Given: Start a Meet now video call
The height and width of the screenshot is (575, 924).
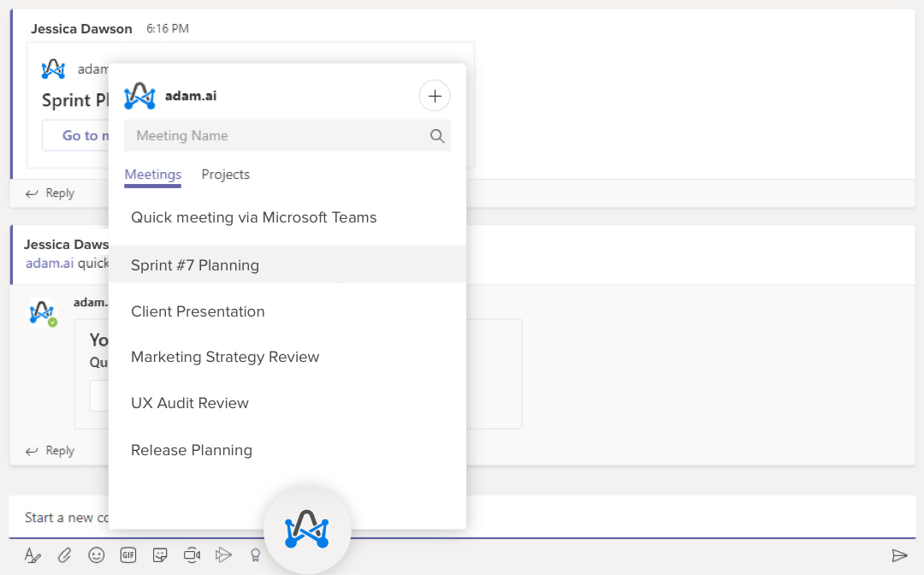Looking at the screenshot, I should [x=192, y=555].
